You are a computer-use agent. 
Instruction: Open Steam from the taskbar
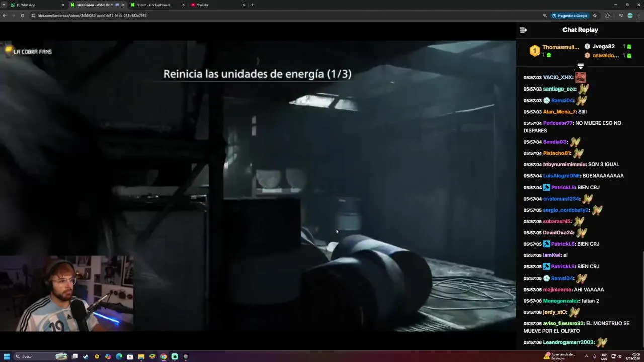coord(86,356)
